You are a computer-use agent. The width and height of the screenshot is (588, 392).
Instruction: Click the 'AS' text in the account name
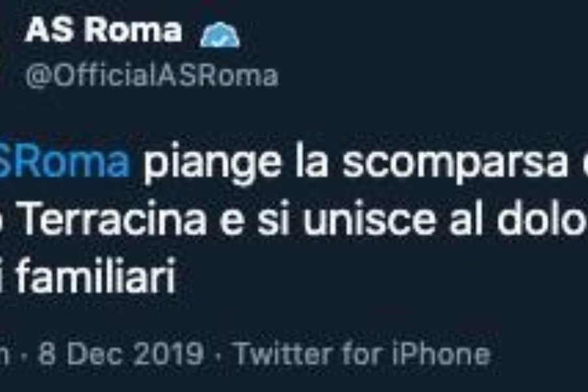point(49,31)
